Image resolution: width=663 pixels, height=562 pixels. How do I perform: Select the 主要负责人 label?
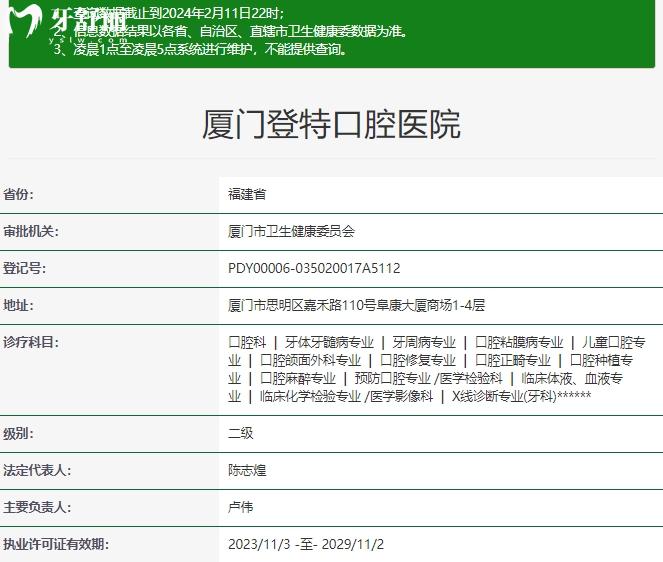tap(37, 507)
